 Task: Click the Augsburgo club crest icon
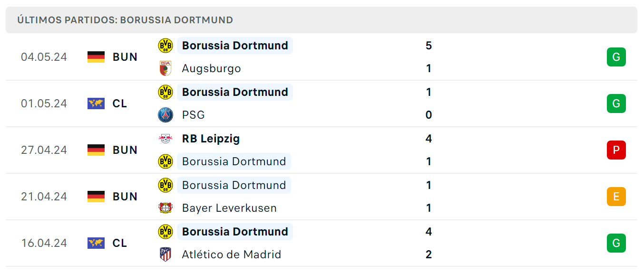[165, 68]
